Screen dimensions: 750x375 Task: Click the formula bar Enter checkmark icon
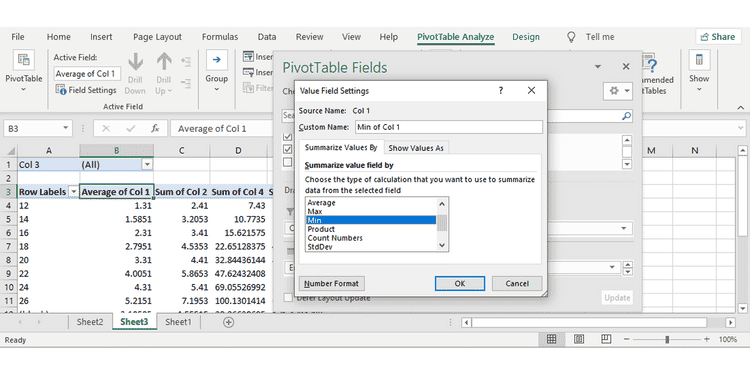pos(131,129)
